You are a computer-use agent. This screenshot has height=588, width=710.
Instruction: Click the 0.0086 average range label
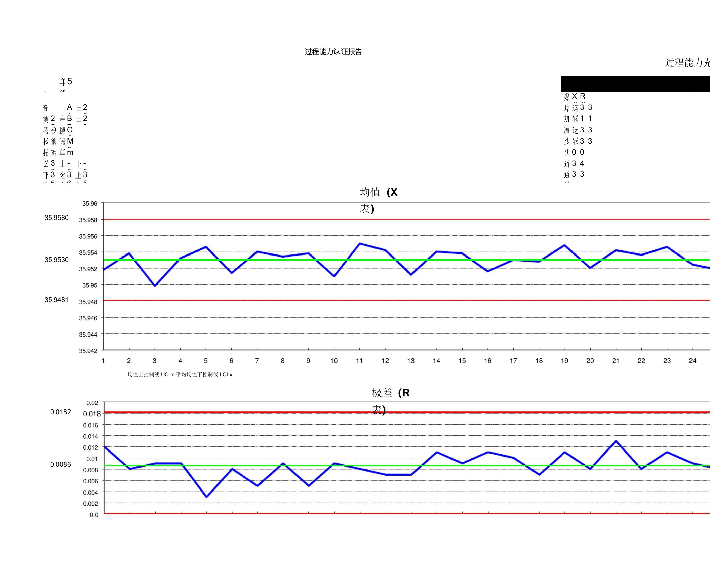(61, 464)
